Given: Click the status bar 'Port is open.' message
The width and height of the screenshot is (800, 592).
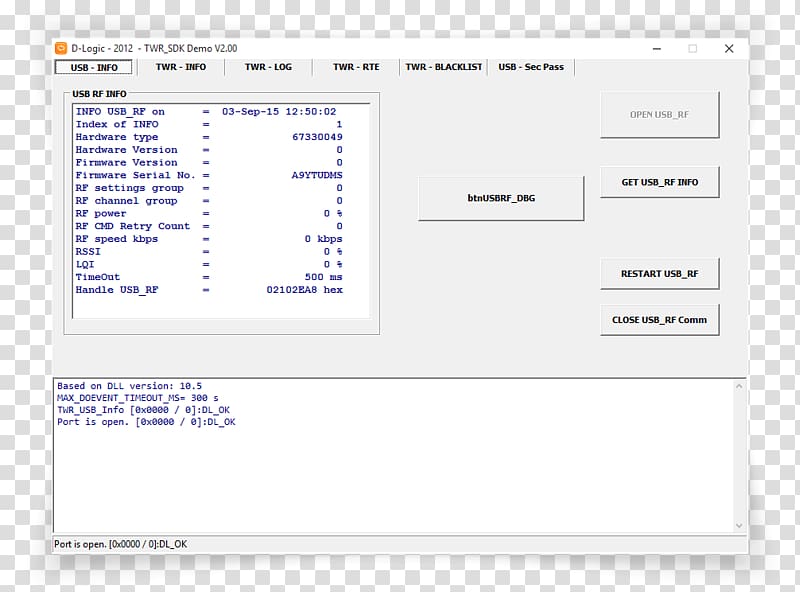Looking at the screenshot, I should pos(120,544).
